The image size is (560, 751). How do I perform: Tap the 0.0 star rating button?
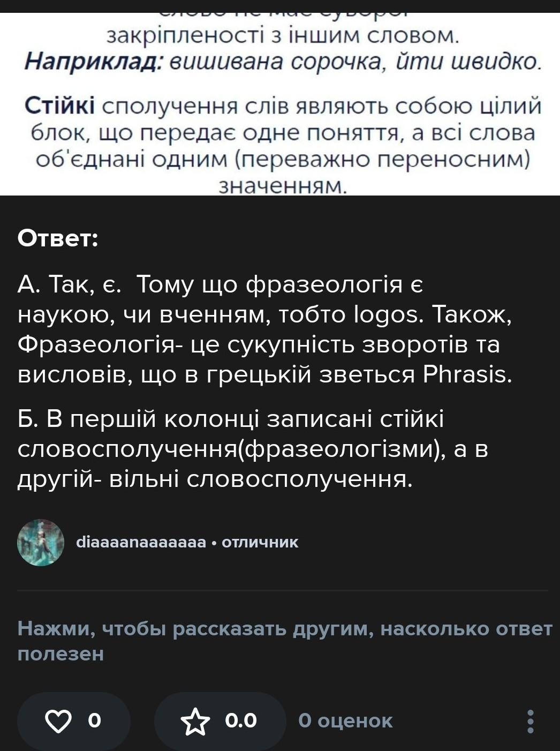[220, 721]
